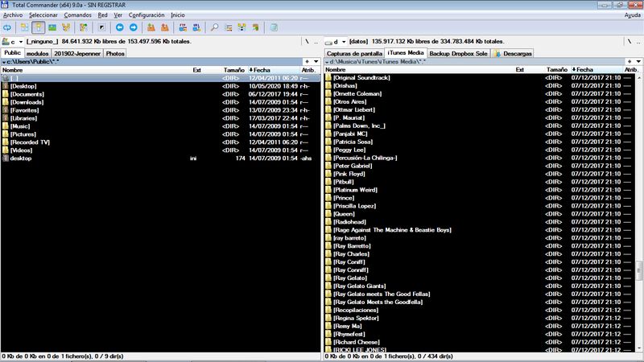Open left panel favorites star button
This screenshot has height=362, width=644.
[x=307, y=62]
